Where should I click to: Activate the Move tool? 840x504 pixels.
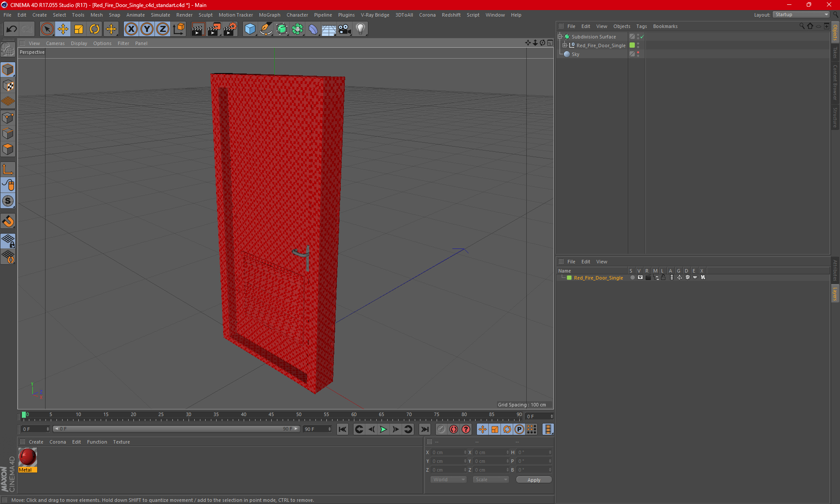[63, 29]
